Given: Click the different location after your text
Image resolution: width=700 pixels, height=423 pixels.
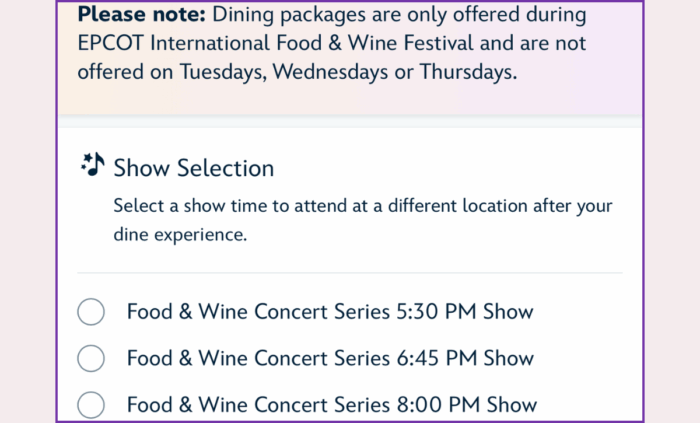Looking at the screenshot, I should point(500,206).
